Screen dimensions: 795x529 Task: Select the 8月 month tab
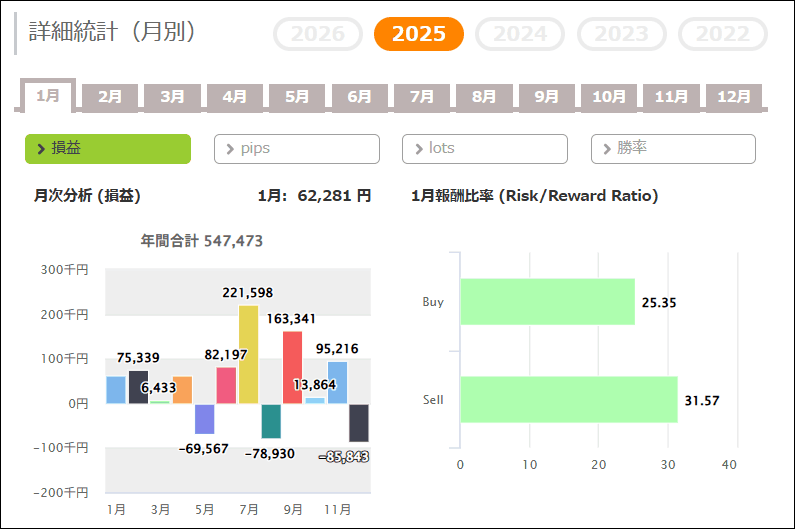pyautogui.click(x=484, y=97)
